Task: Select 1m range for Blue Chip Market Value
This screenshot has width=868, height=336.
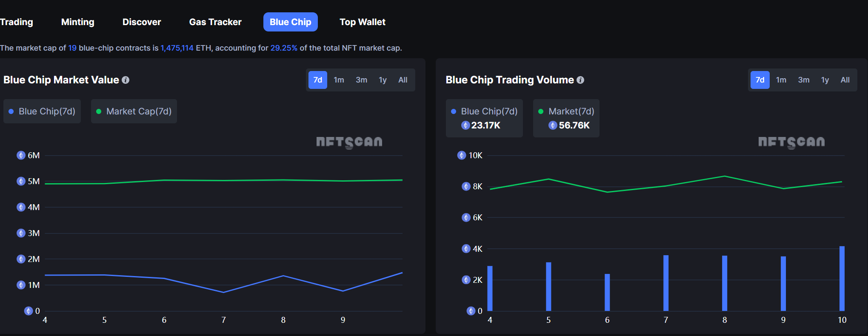Action: click(x=339, y=80)
